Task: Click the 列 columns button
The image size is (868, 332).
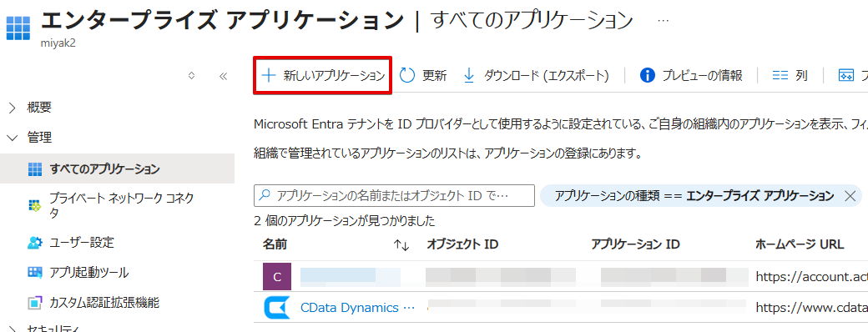Action: point(790,76)
